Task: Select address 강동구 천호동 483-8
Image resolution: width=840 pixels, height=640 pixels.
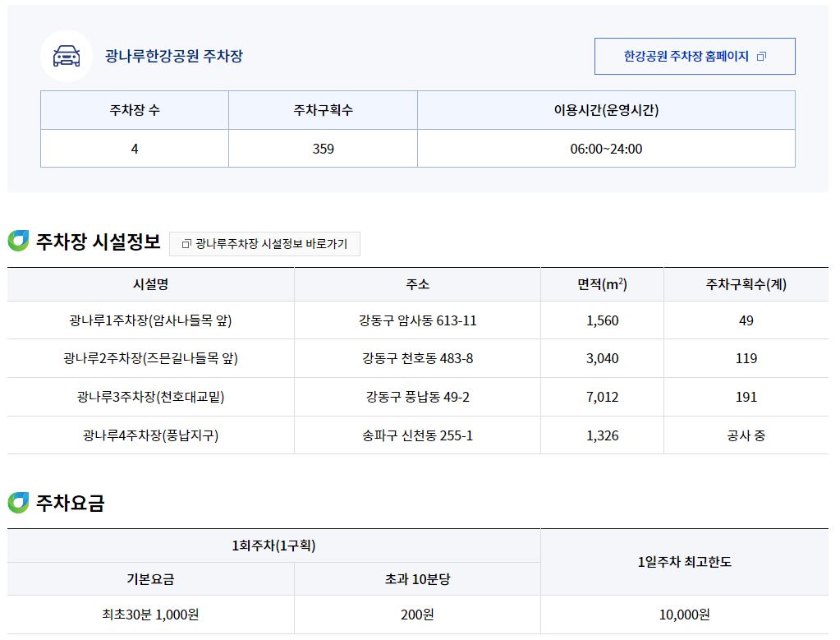Action: click(x=417, y=358)
